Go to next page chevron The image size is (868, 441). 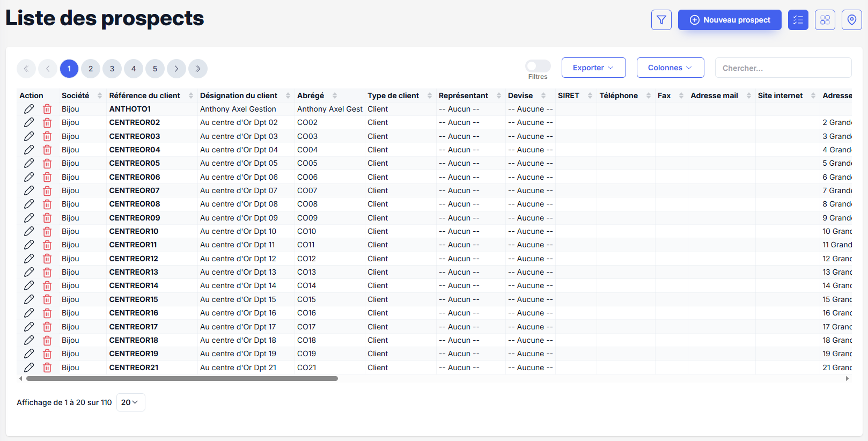(176, 69)
